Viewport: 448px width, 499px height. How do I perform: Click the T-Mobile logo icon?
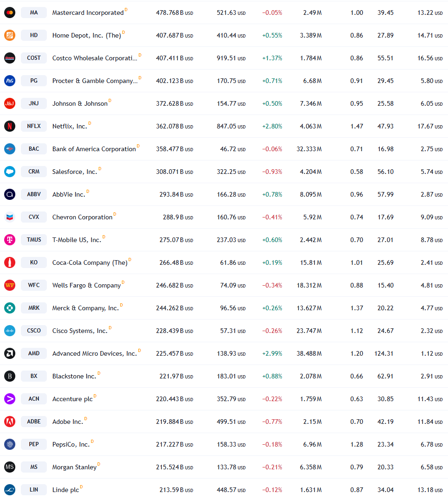click(10, 240)
